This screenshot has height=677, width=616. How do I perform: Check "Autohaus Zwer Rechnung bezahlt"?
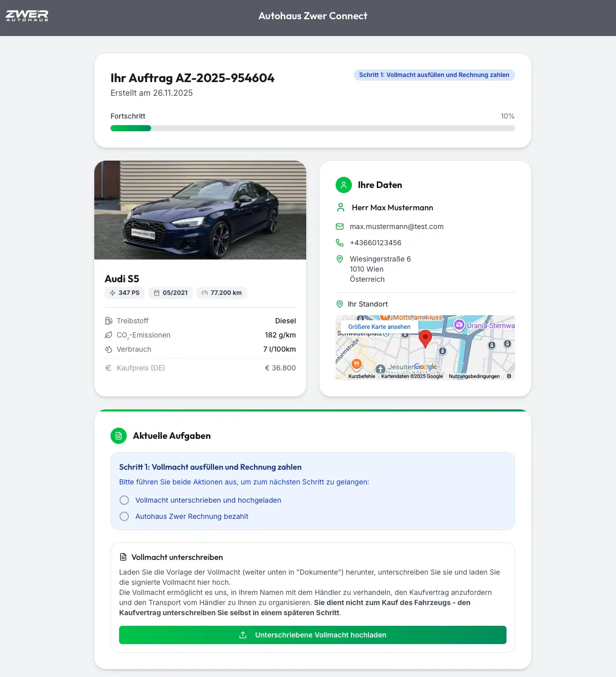pos(124,516)
